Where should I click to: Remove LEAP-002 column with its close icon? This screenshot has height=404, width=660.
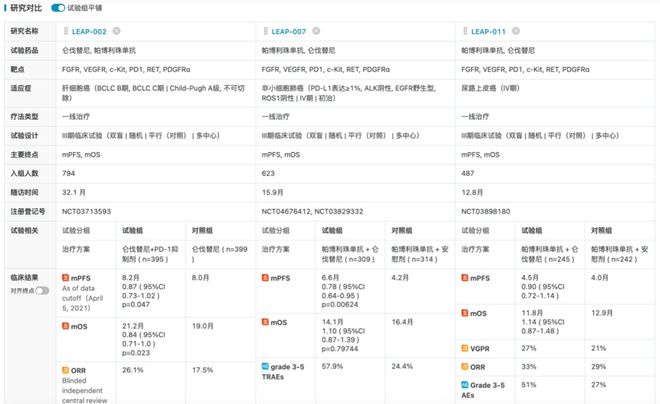click(x=117, y=31)
